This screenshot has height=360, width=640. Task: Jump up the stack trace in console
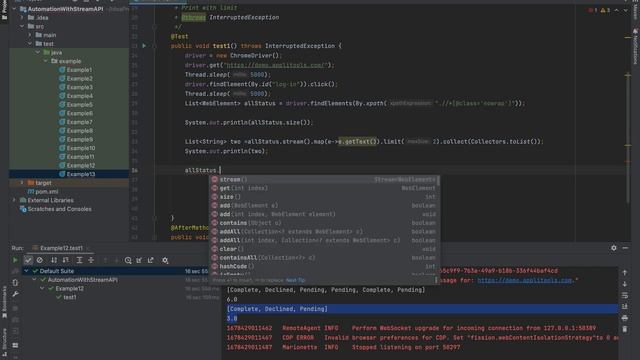[x=624, y=273]
